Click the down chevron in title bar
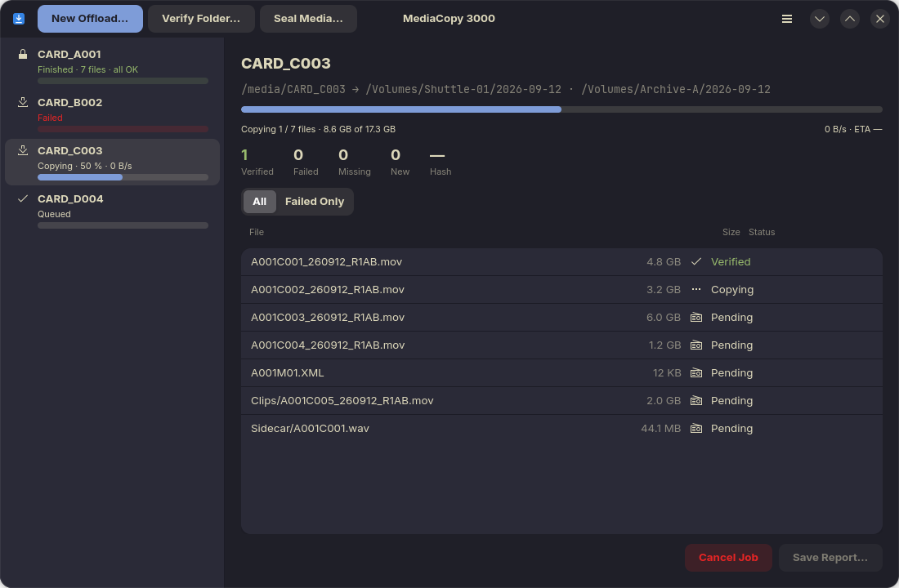Image resolution: width=899 pixels, height=588 pixels. click(x=819, y=19)
